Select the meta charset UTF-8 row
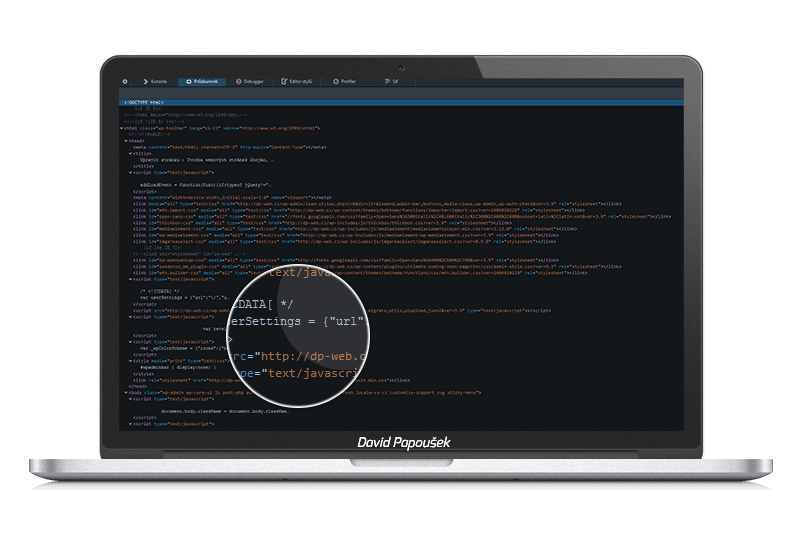Screen dimensions: 800x534 pyautogui.click(x=230, y=147)
